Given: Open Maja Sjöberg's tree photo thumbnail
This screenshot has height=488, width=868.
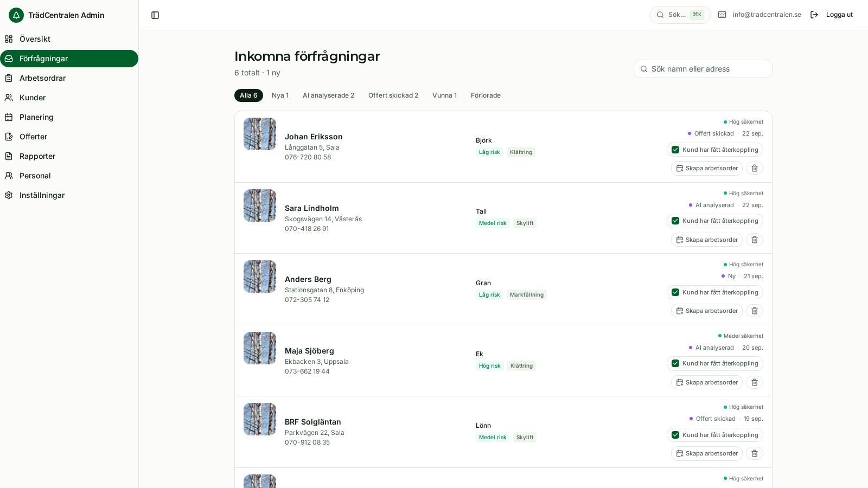Looking at the screenshot, I should [260, 348].
